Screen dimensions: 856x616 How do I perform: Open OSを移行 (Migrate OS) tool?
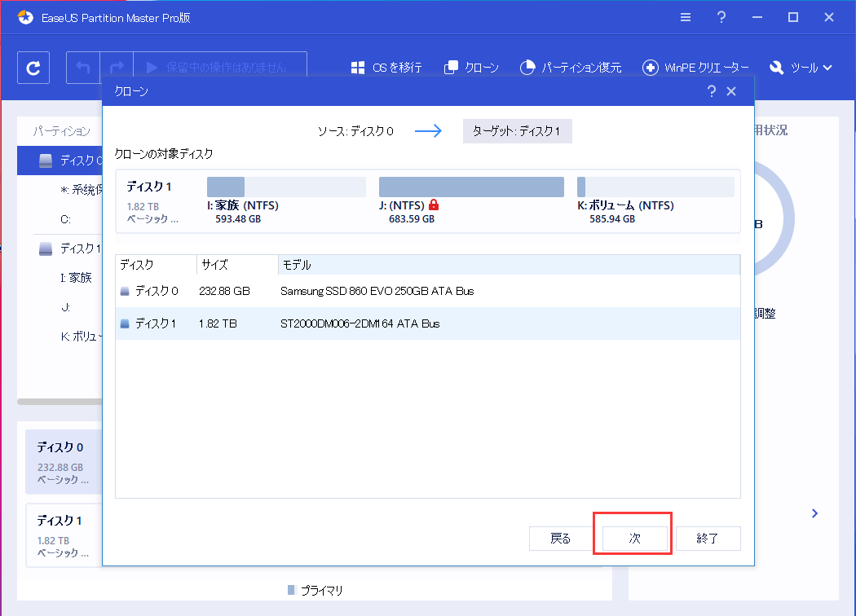coord(386,68)
